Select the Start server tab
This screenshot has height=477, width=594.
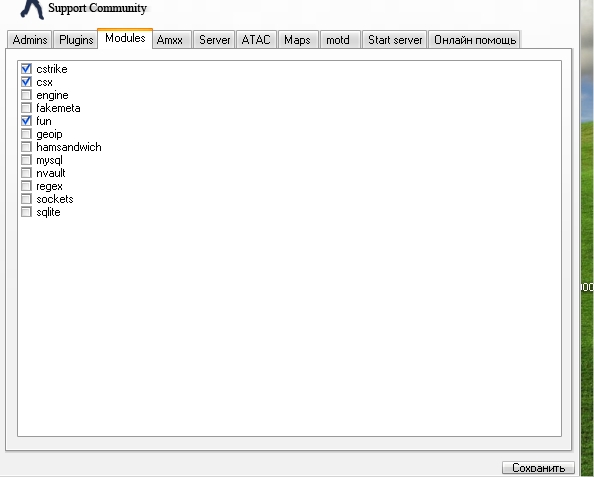tap(395, 39)
